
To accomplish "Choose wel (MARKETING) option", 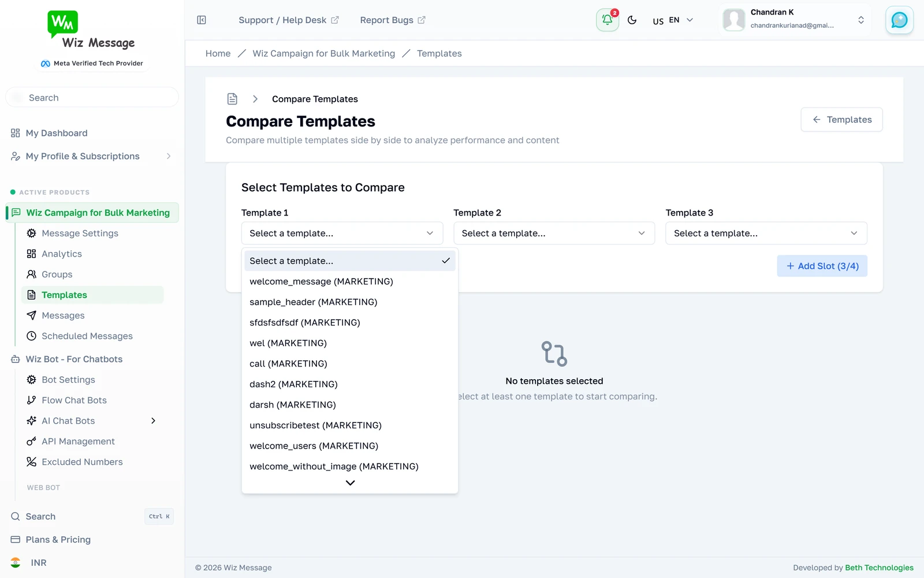I will coord(350,343).
